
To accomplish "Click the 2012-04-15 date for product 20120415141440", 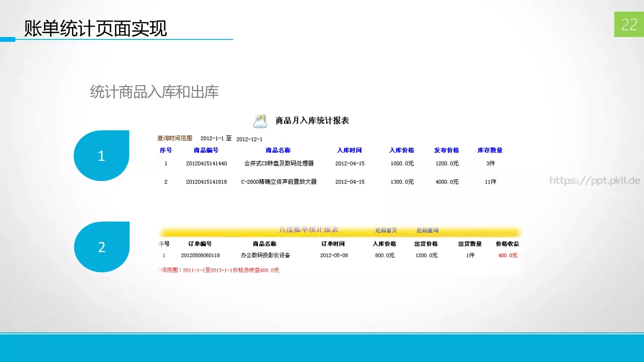I will pyautogui.click(x=350, y=164).
